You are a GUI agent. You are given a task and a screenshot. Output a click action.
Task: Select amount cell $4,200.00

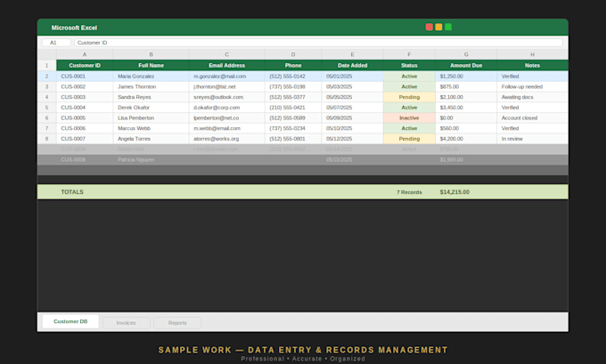pyautogui.click(x=466, y=139)
